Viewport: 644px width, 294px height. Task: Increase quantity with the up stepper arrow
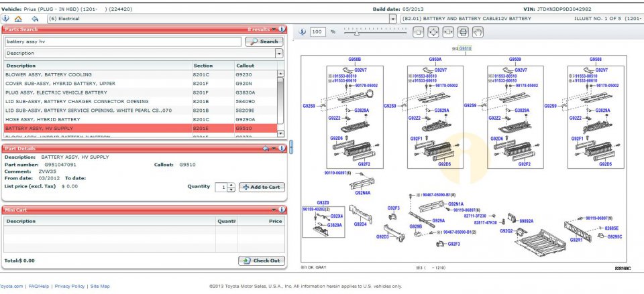coord(231,185)
